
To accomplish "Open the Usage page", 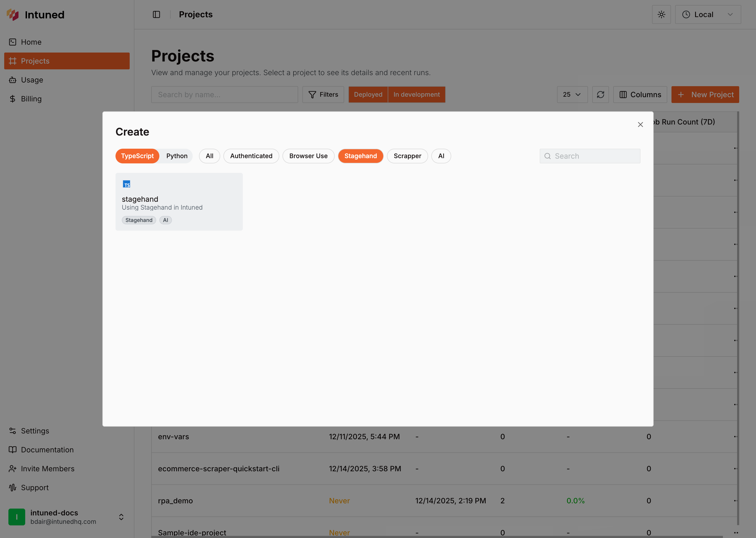I will click(x=32, y=80).
